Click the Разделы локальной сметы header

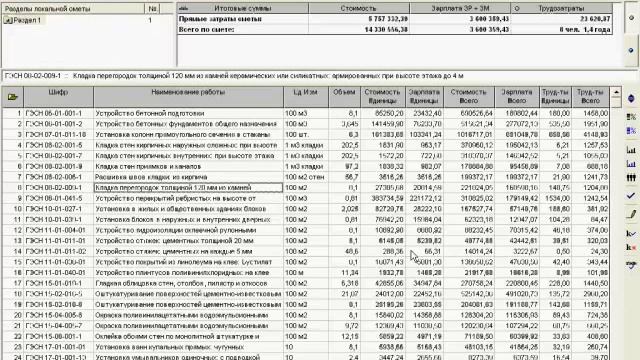tap(73, 8)
